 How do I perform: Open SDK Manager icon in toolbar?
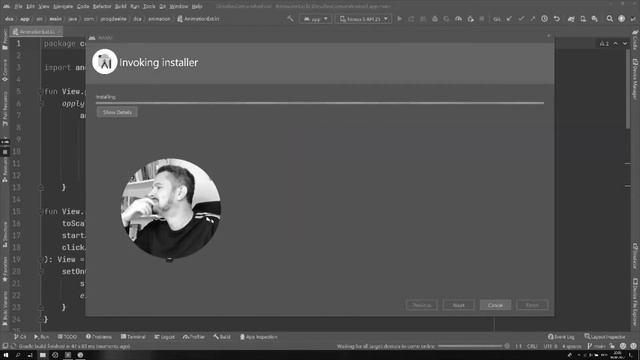[x=595, y=19]
